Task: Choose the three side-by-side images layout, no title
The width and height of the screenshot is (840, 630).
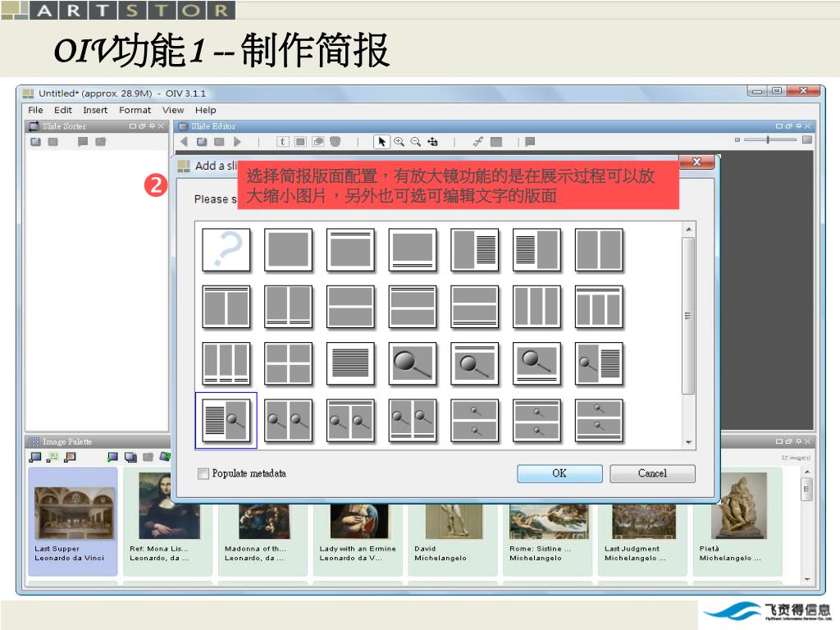Action: click(536, 307)
